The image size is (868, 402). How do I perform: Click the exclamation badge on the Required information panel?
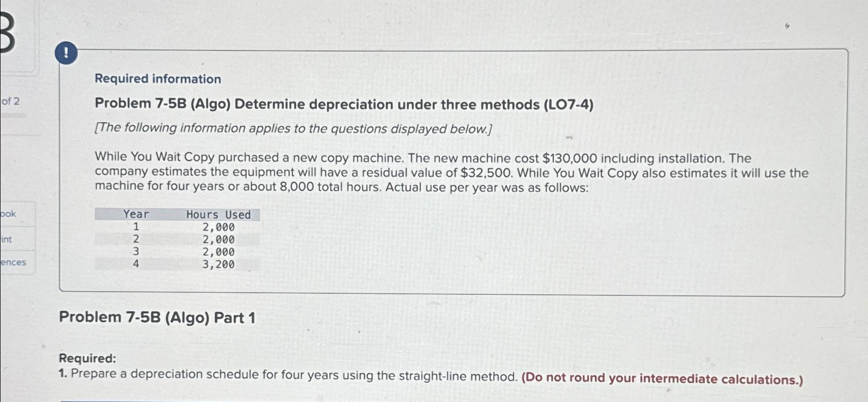point(65,53)
